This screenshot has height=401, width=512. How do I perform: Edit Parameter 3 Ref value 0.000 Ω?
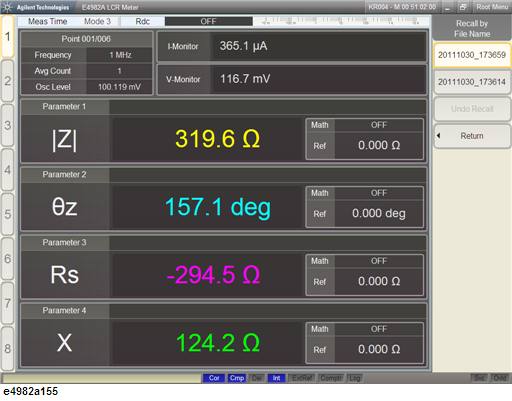click(x=379, y=282)
